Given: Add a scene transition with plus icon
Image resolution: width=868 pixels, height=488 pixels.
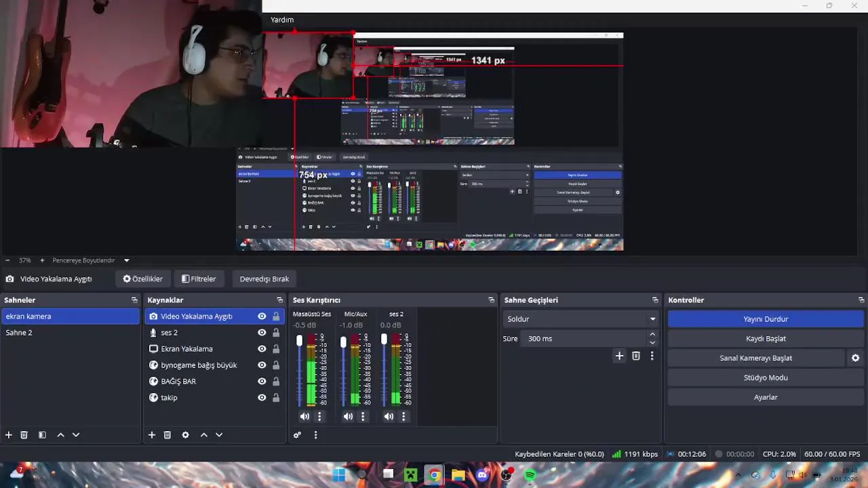Looking at the screenshot, I should pyautogui.click(x=619, y=356).
